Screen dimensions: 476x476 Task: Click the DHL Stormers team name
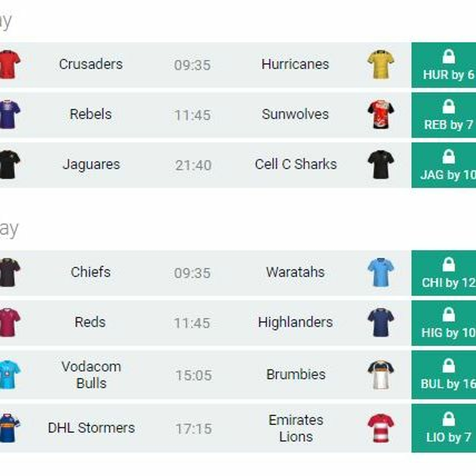click(x=91, y=428)
